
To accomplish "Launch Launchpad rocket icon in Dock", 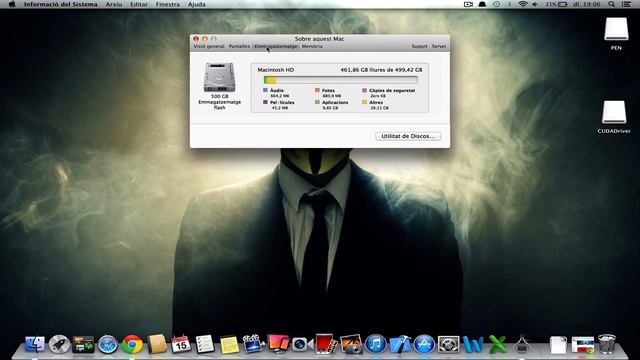I will tap(59, 344).
